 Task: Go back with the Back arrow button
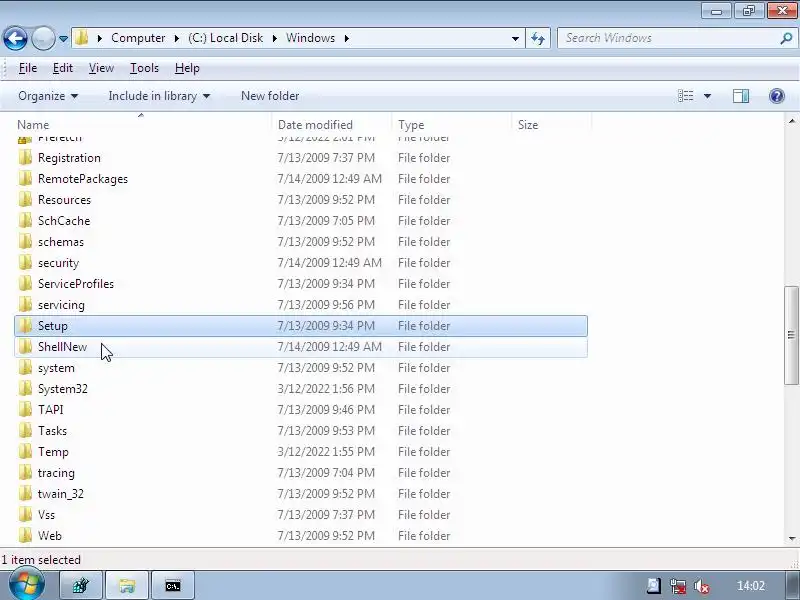click(15, 38)
